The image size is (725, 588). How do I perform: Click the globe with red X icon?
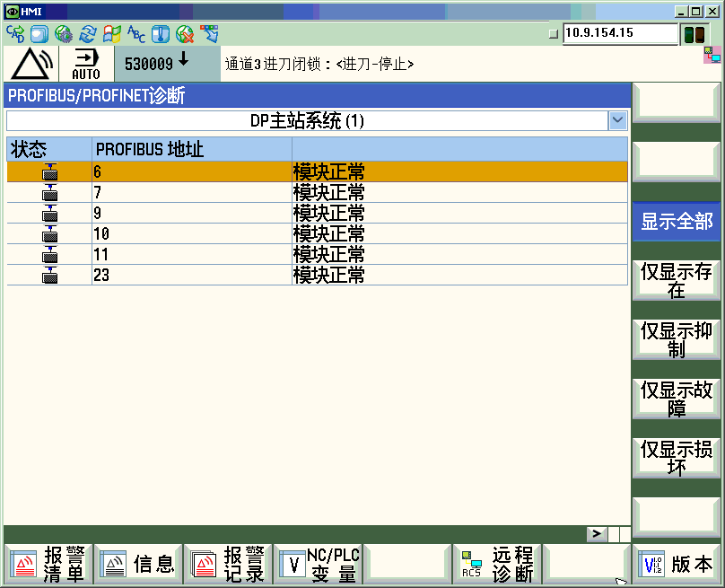(185, 34)
